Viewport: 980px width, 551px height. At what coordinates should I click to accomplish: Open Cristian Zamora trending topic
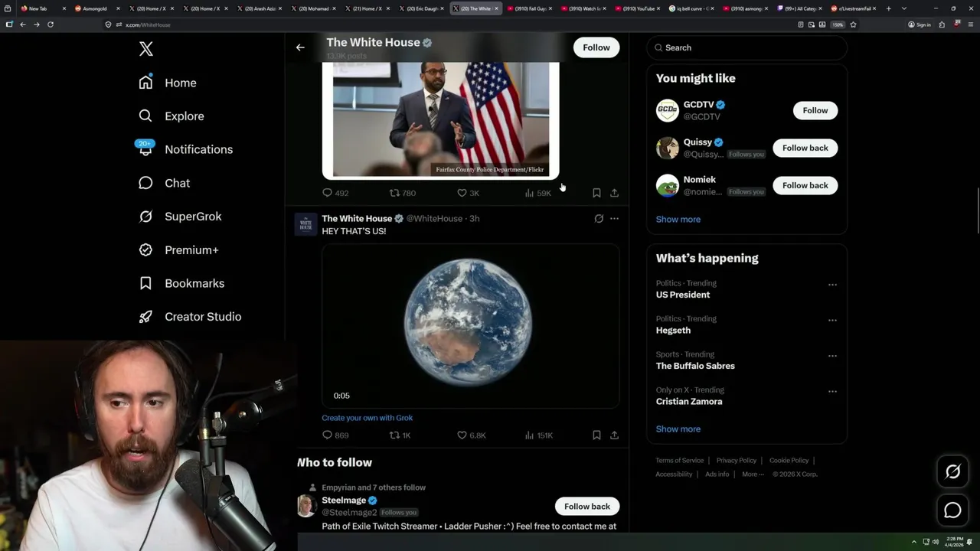pos(688,402)
